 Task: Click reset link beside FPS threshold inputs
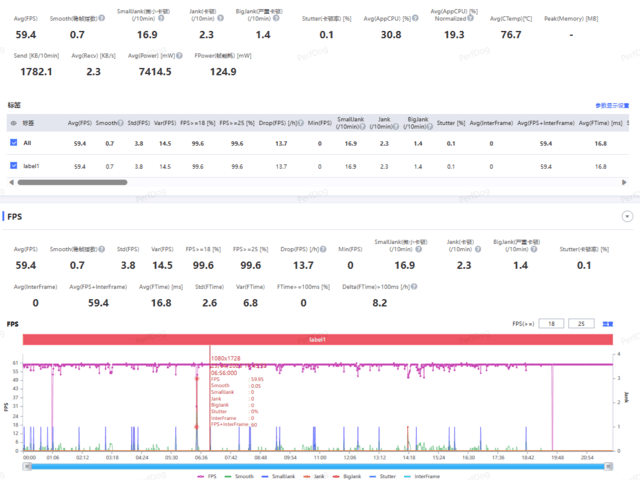pos(607,324)
